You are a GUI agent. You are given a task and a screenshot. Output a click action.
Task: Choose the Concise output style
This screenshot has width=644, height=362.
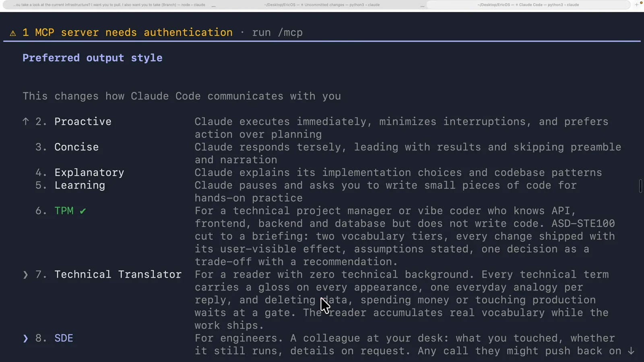tap(76, 147)
